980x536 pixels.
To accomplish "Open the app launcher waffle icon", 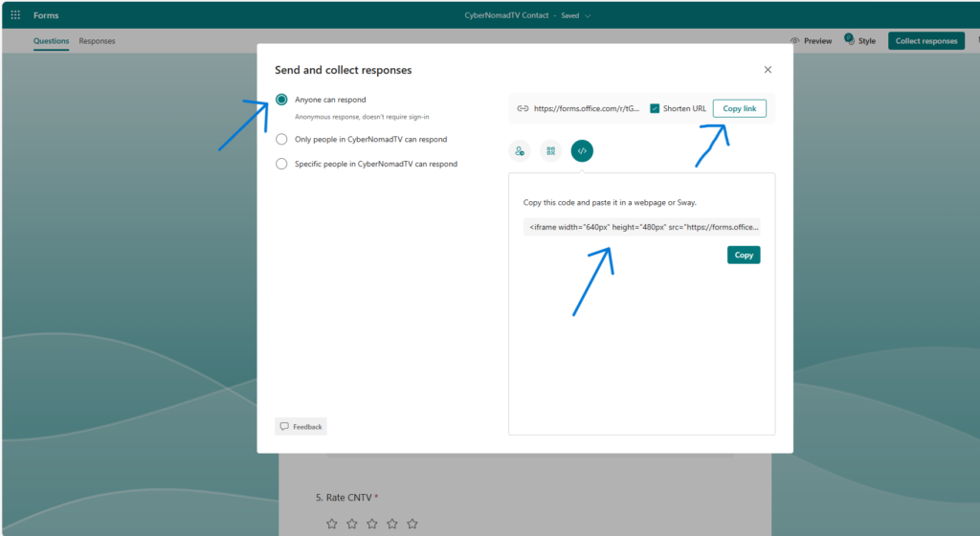I will [x=14, y=15].
